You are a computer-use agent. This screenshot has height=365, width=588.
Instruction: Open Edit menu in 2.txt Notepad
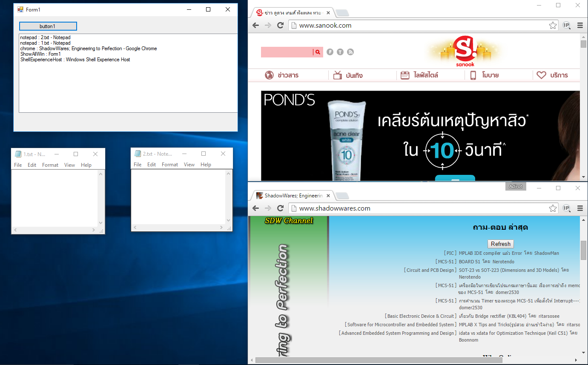click(152, 165)
